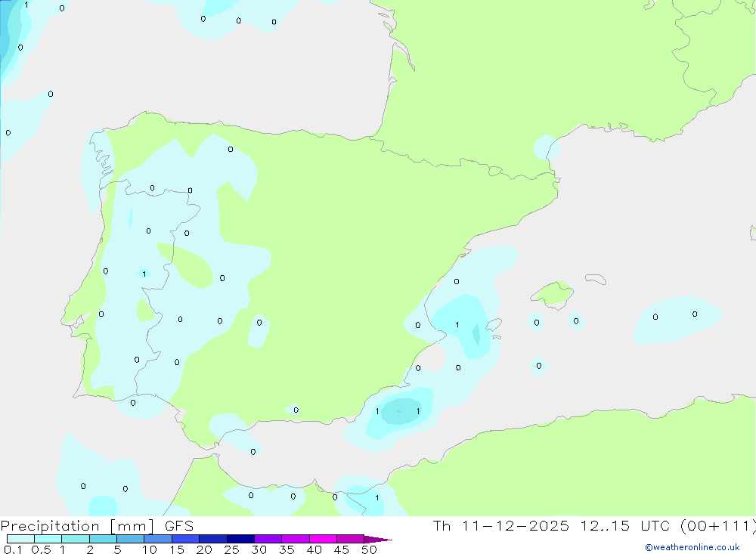
Task: Click the purple swatch between 30 and 35
Action: (268, 539)
